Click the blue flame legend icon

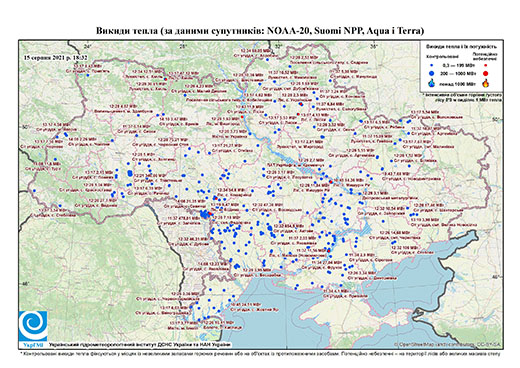432,83
